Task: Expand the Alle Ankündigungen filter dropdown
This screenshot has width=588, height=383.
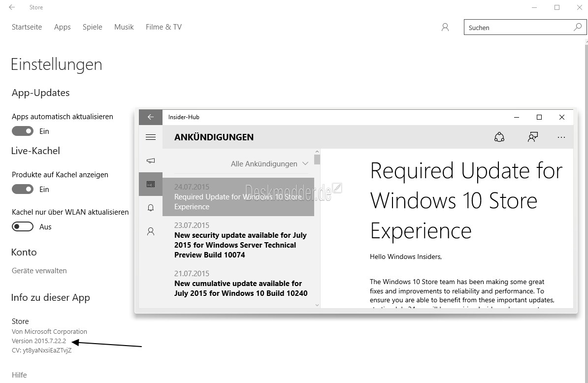Action: [x=269, y=164]
